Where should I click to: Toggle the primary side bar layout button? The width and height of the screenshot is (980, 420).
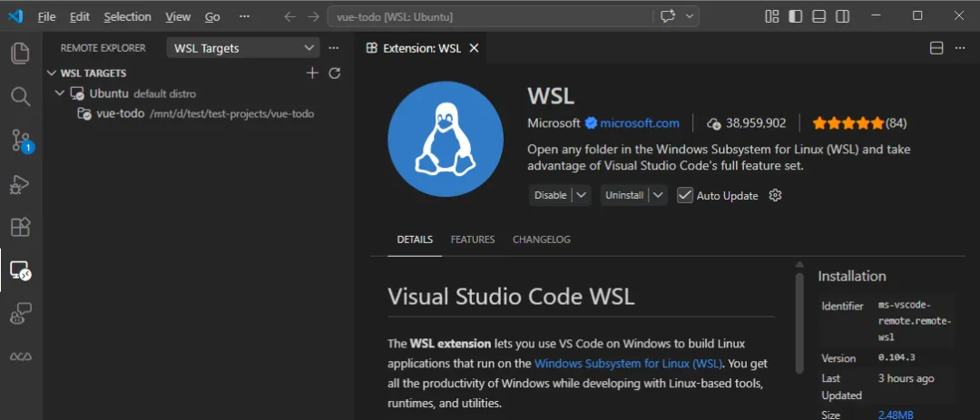point(796,16)
